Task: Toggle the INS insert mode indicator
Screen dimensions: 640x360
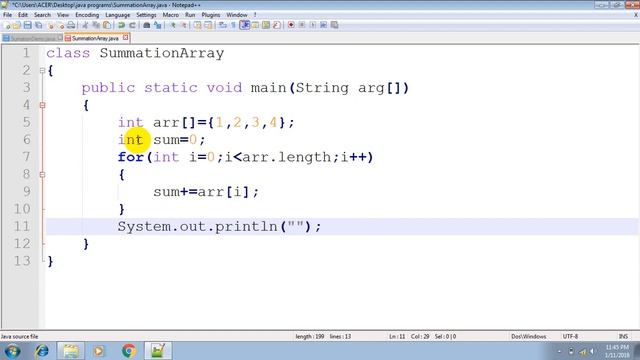Action: point(623,337)
